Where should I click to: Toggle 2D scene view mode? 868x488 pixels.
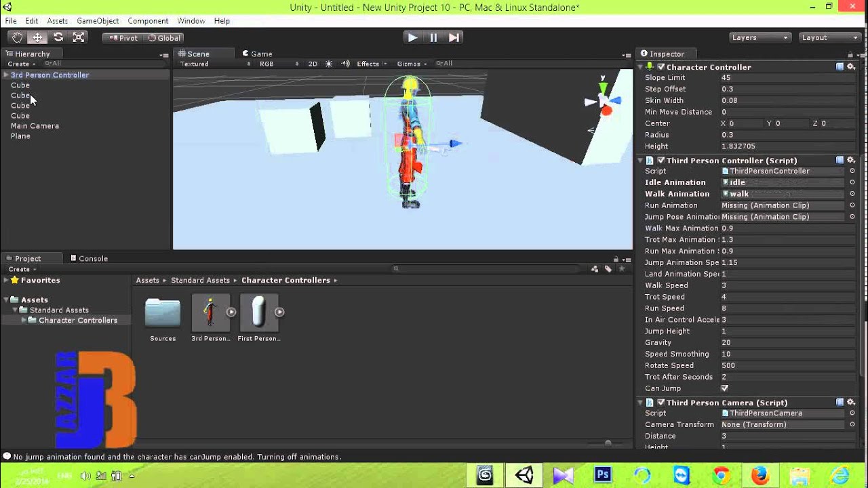pos(313,64)
